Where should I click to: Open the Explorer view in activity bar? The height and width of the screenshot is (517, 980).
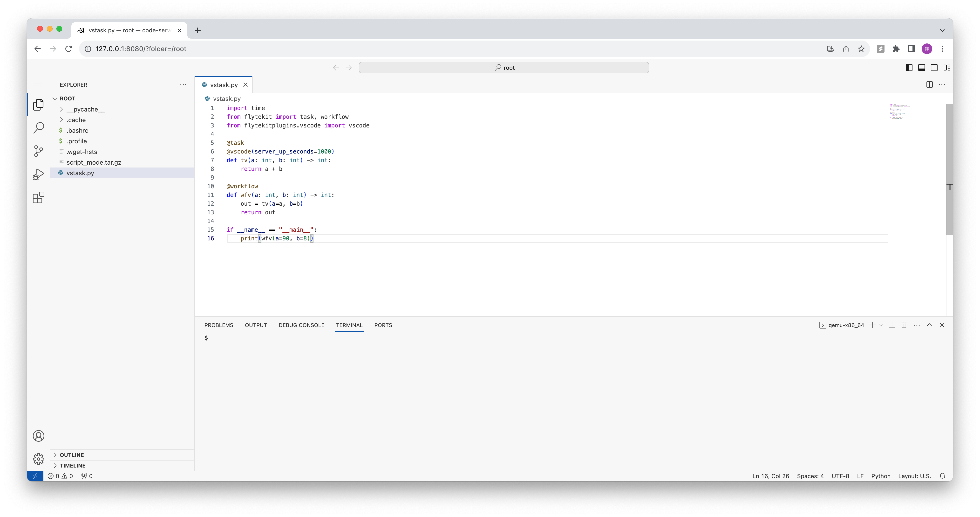pyautogui.click(x=38, y=104)
